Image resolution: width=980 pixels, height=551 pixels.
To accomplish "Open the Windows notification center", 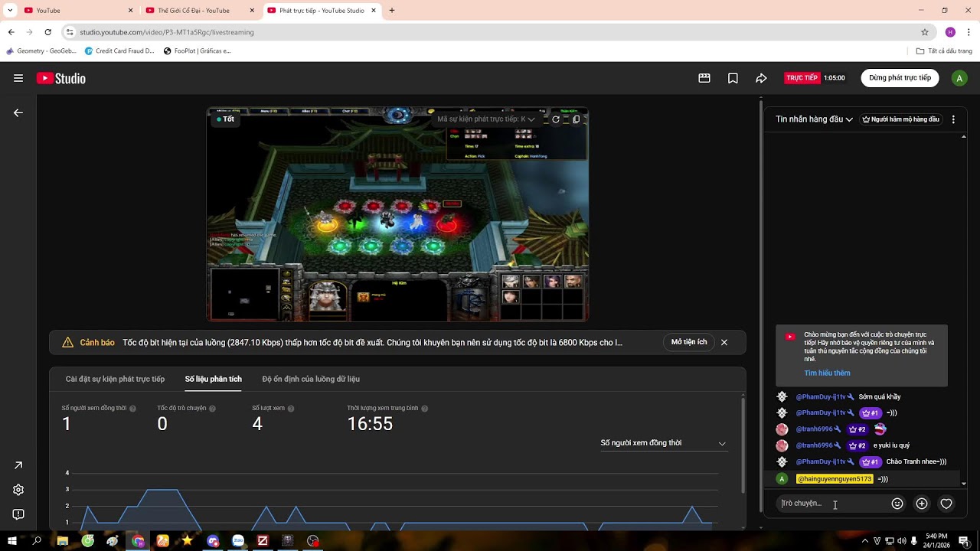I will click(964, 541).
